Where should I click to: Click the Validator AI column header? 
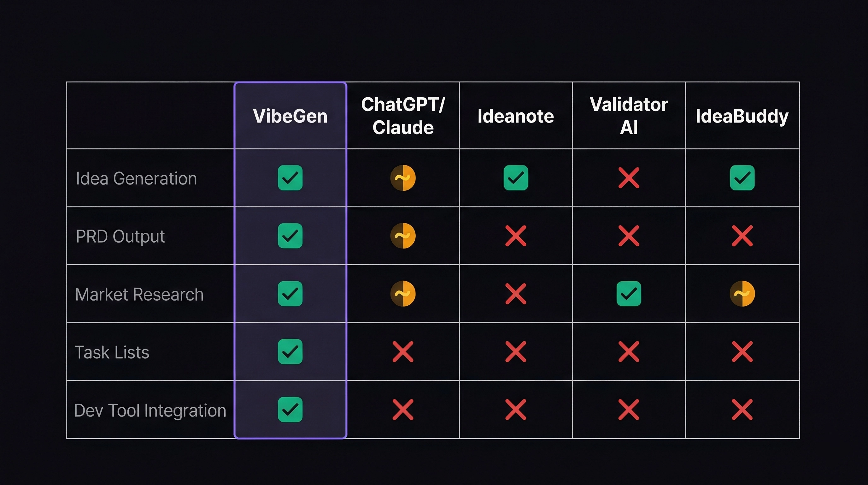point(629,116)
